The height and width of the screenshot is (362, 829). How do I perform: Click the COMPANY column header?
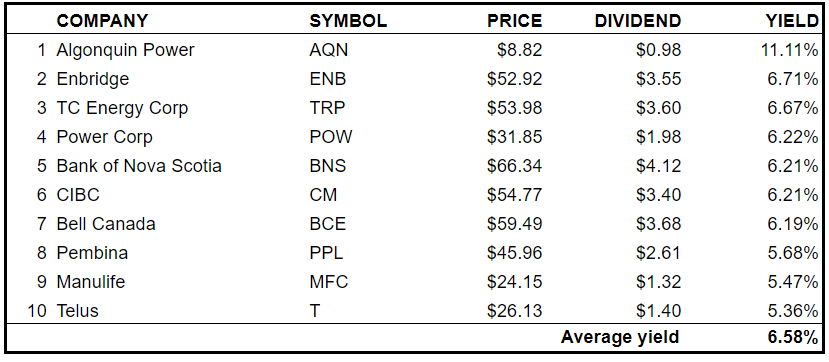coord(102,21)
